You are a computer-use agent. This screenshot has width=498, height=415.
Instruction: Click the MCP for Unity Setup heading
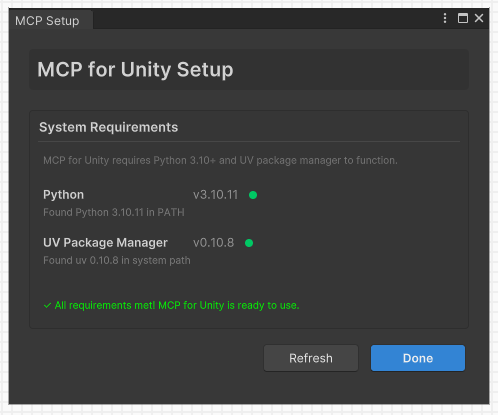click(x=135, y=70)
